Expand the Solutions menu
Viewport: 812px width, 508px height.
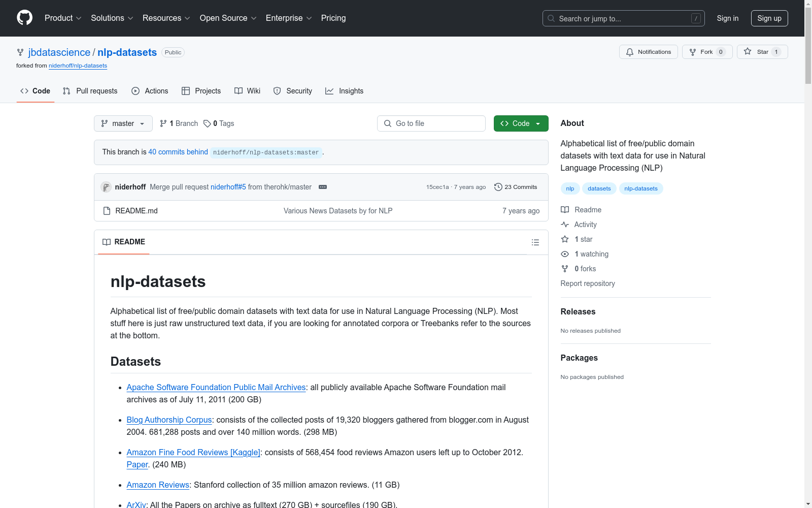112,18
